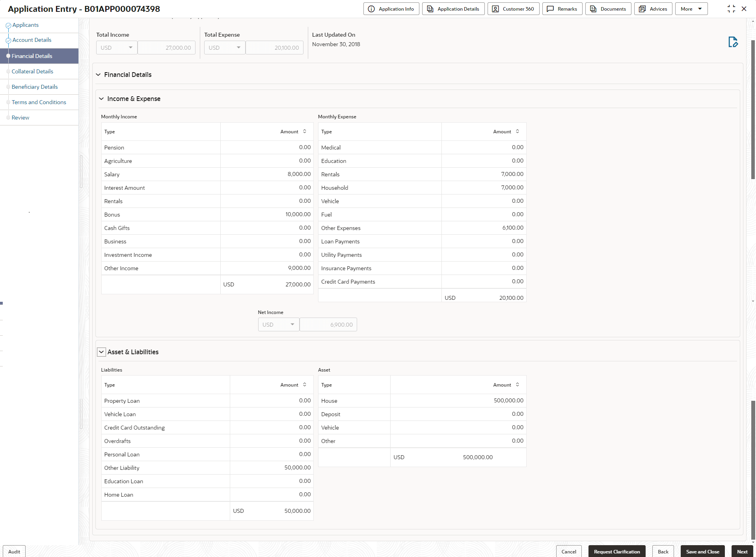Go to the Beneficiary Details step
This screenshot has height=557, width=756.
click(x=35, y=87)
